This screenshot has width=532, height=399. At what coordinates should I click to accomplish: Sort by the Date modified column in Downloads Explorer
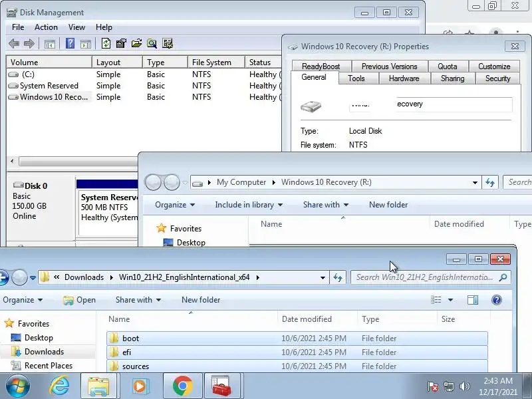(307, 319)
